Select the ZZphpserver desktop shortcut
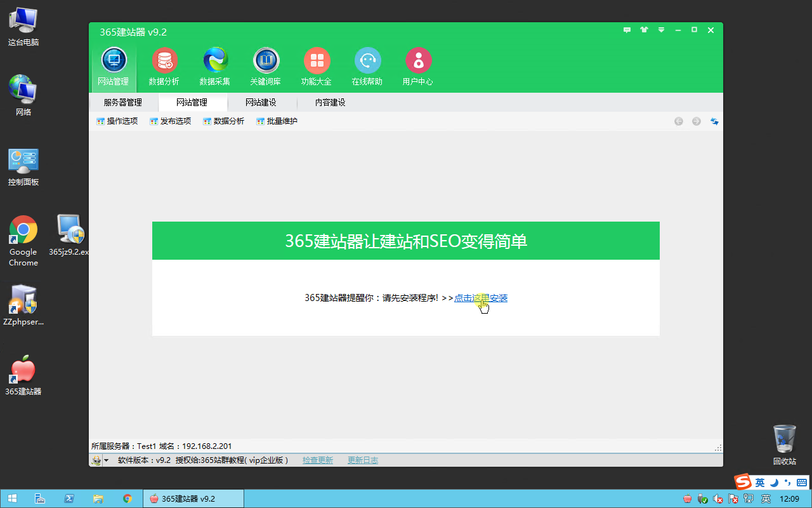Viewport: 812px width, 508px height. click(x=23, y=305)
